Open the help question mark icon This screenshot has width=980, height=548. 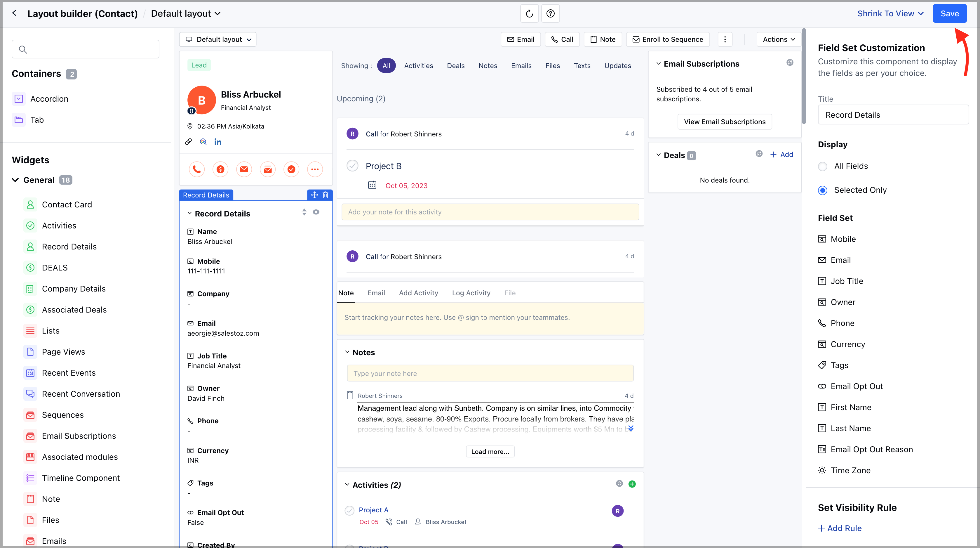[x=550, y=14]
